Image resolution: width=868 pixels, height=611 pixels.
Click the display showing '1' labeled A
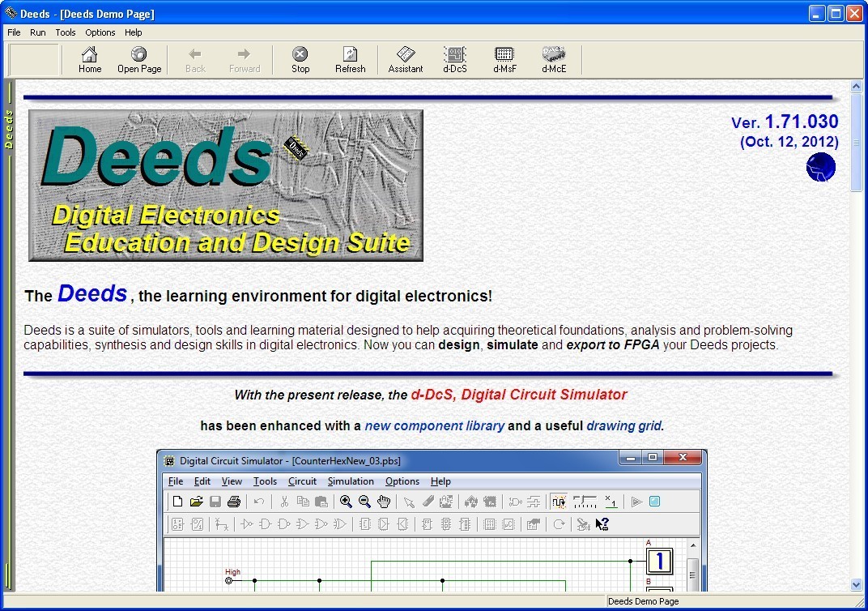[x=659, y=561]
